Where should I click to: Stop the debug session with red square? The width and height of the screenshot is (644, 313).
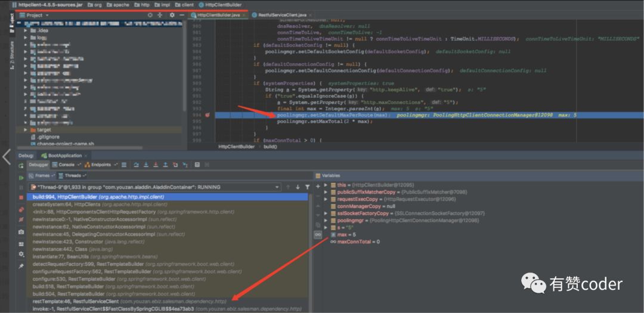(21, 199)
